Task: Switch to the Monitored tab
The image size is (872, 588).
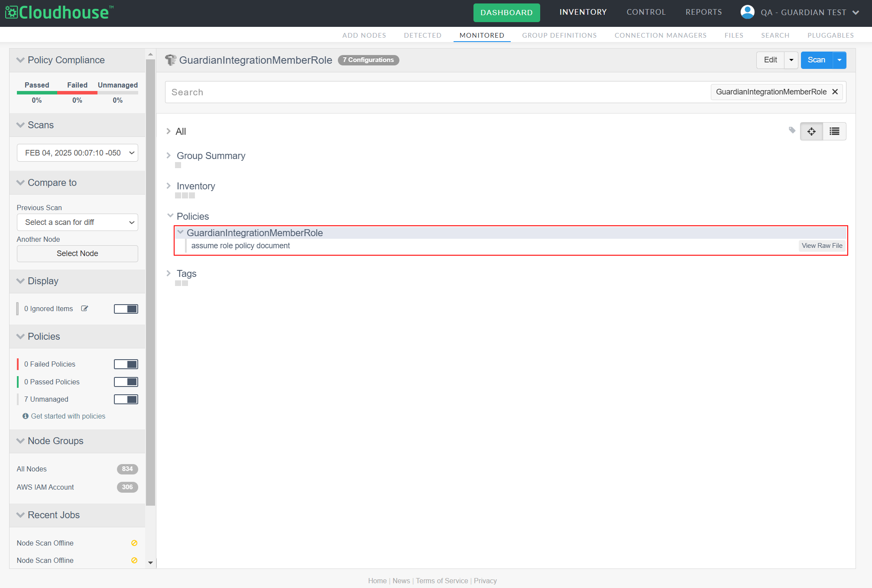Action: tap(482, 35)
